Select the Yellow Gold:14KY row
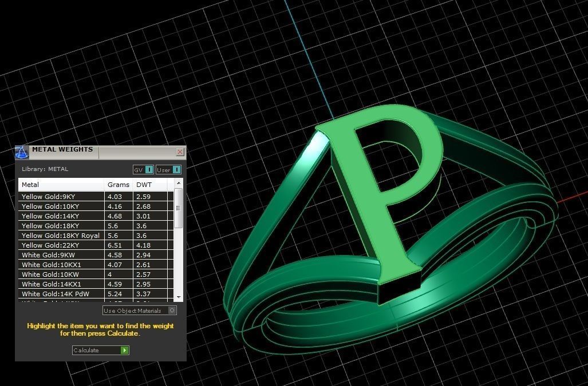Screen dimensions: 588x386 tap(96, 216)
